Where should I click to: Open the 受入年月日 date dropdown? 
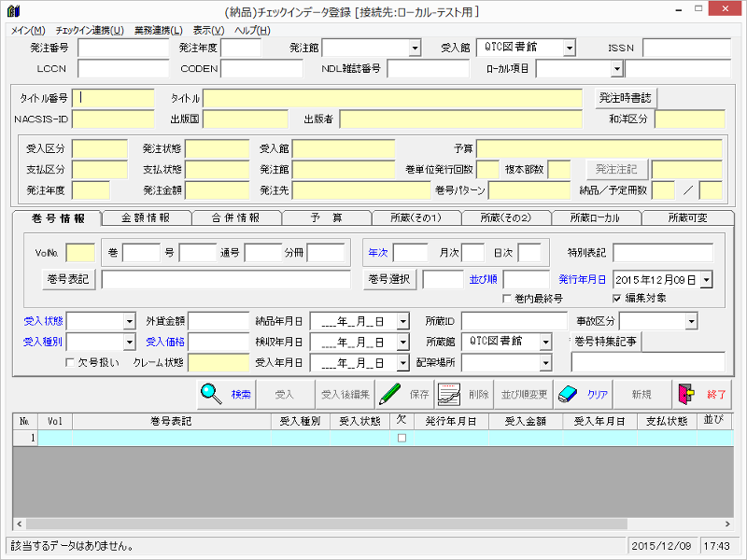coord(403,363)
